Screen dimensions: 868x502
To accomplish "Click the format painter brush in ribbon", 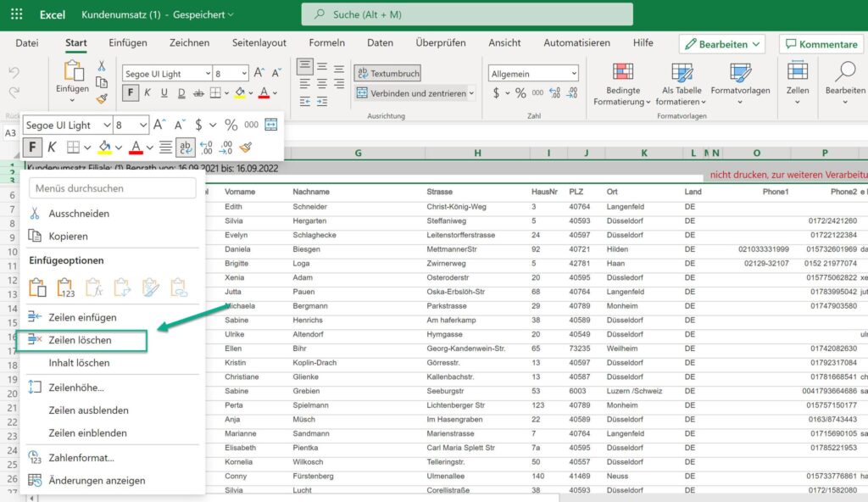I will [102, 98].
